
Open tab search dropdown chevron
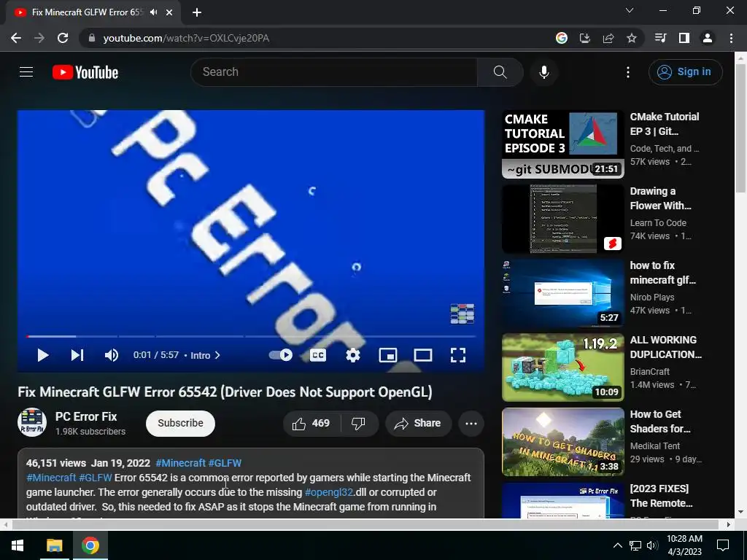(630, 10)
